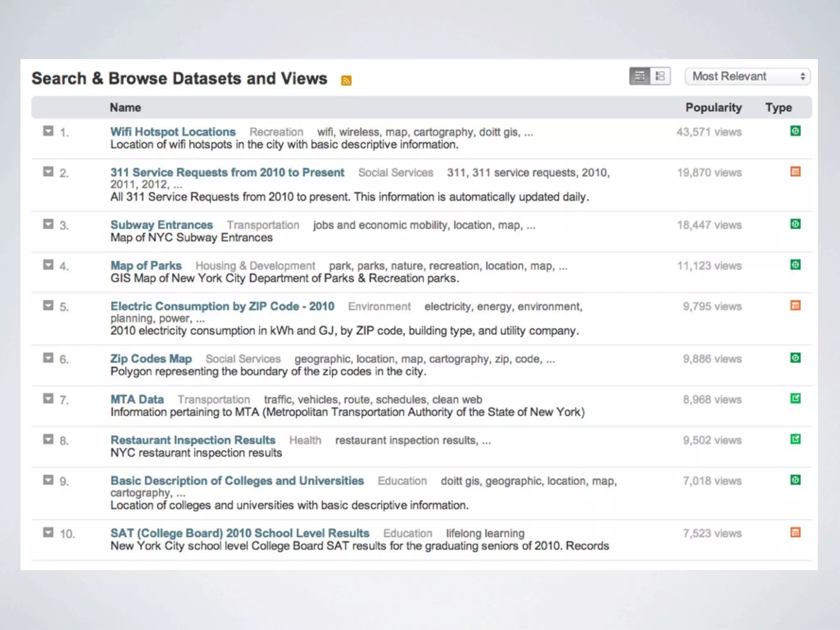Click the table type icon for SAT results

(x=795, y=533)
